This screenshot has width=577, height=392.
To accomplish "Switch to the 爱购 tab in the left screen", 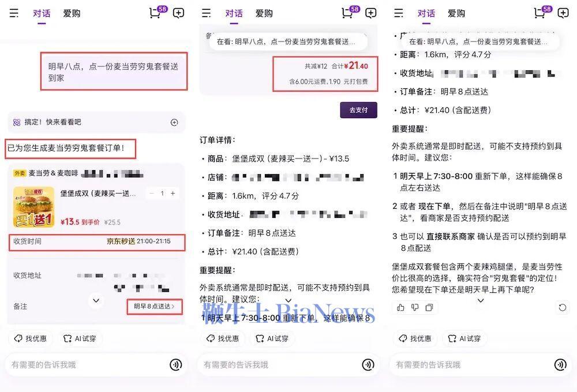I will (72, 13).
